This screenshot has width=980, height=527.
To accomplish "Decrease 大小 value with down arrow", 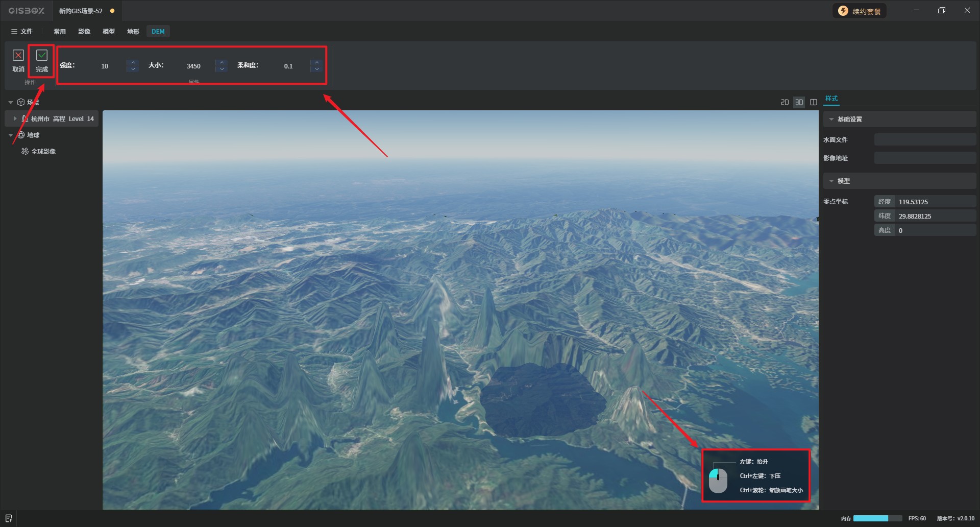I will click(x=222, y=69).
